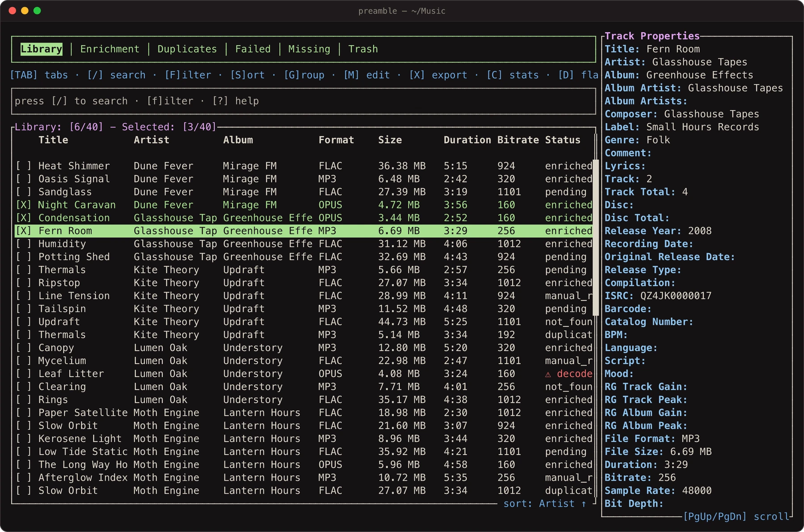Click the Size column header
The height and width of the screenshot is (532, 804).
390,140
